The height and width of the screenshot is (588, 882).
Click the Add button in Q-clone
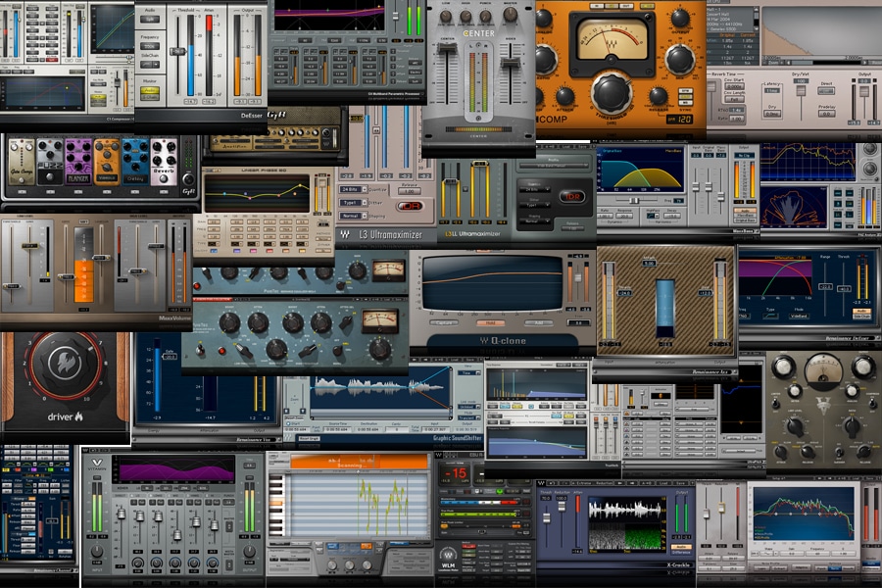(538, 323)
